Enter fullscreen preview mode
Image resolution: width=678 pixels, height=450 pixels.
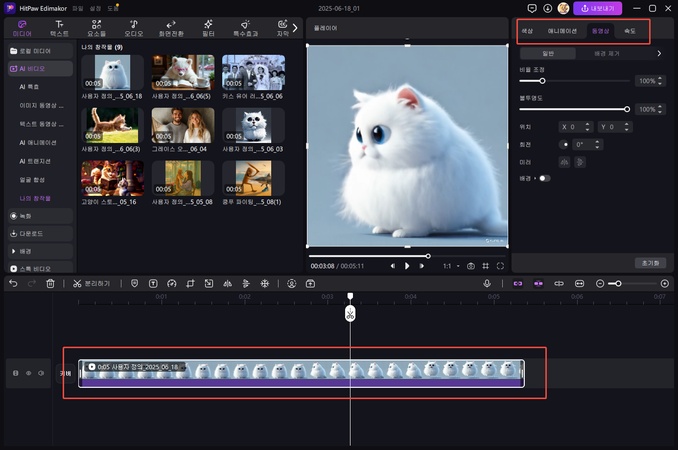(500, 266)
